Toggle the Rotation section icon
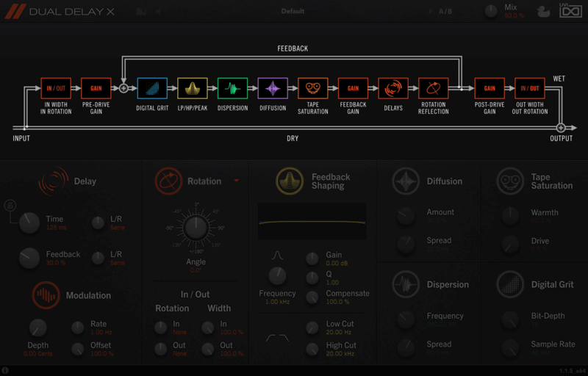 [x=168, y=181]
